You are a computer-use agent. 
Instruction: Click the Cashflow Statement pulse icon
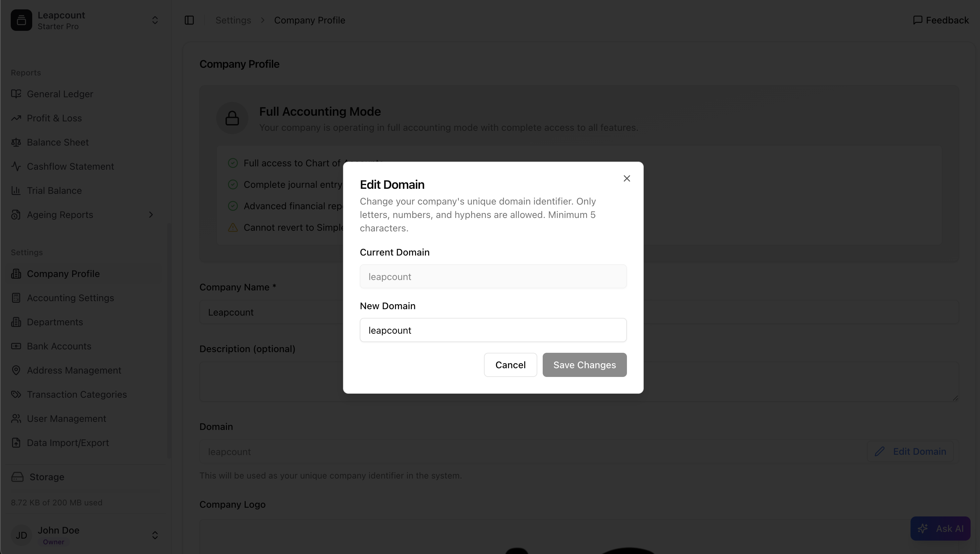pyautogui.click(x=16, y=166)
